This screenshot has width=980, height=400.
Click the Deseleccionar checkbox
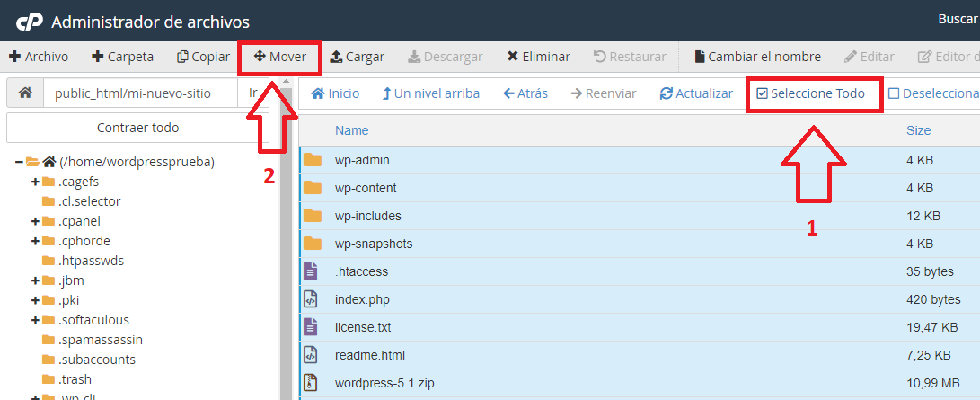pyautogui.click(x=894, y=93)
